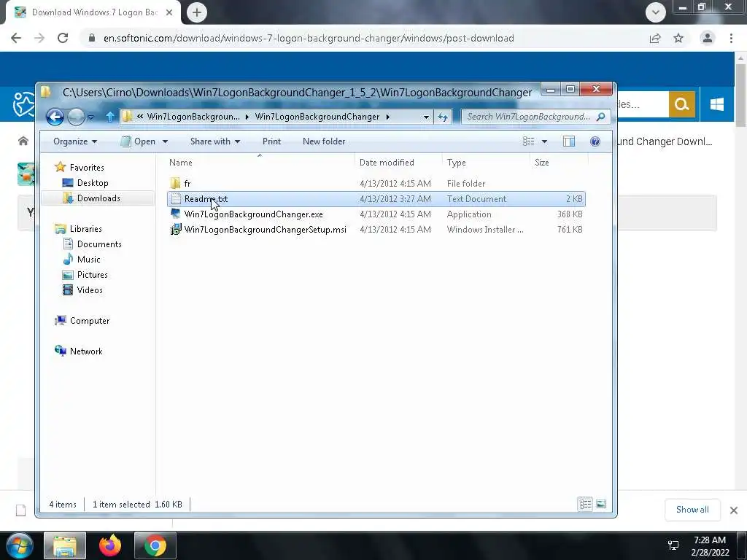Select Win7LogonBackgroundChangerSetup.msi icon
The width and height of the screenshot is (747, 560).
176,230
